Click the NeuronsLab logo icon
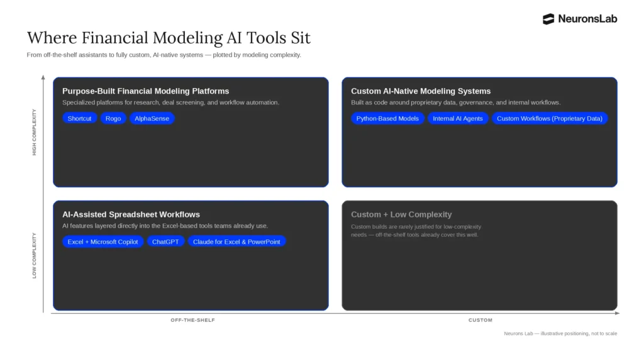Viewport: 644px width, 362px height. [548, 19]
